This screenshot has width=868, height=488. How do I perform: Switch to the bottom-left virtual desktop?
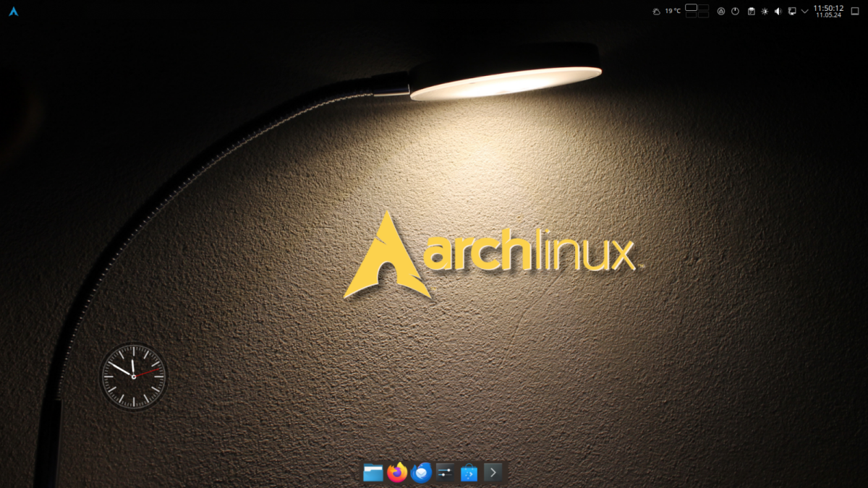(692, 15)
